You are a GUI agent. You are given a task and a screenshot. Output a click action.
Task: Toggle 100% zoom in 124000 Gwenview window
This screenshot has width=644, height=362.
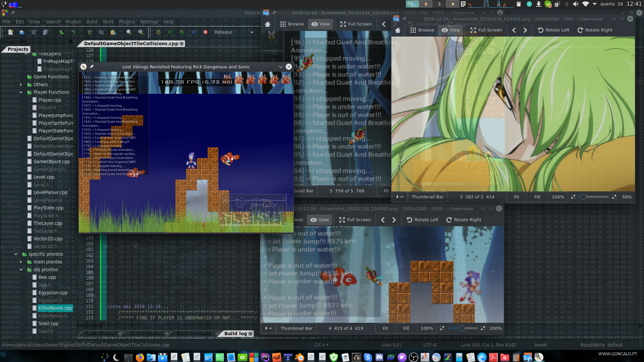click(x=427, y=328)
